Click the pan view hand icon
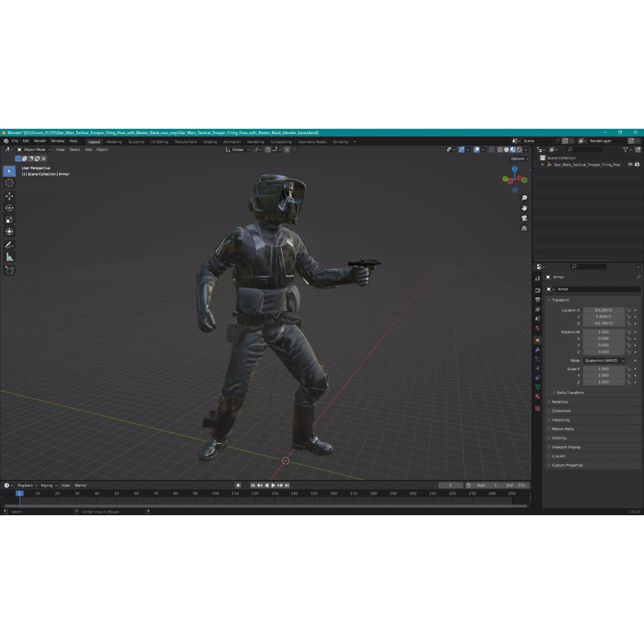644x644 pixels. click(524, 208)
